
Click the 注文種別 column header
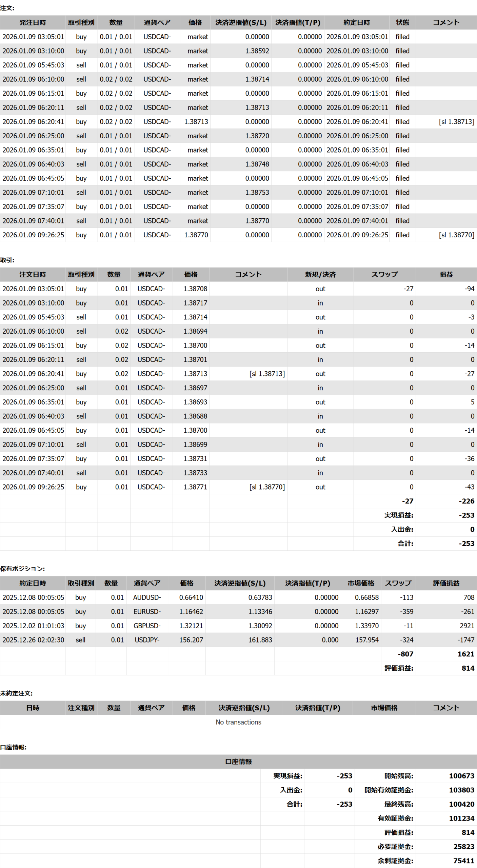pos(81,708)
